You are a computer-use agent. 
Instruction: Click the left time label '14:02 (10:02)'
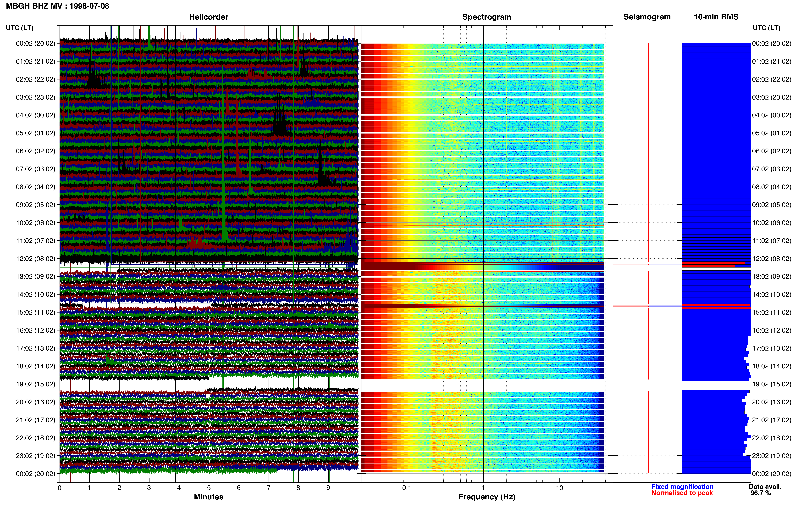coord(36,294)
